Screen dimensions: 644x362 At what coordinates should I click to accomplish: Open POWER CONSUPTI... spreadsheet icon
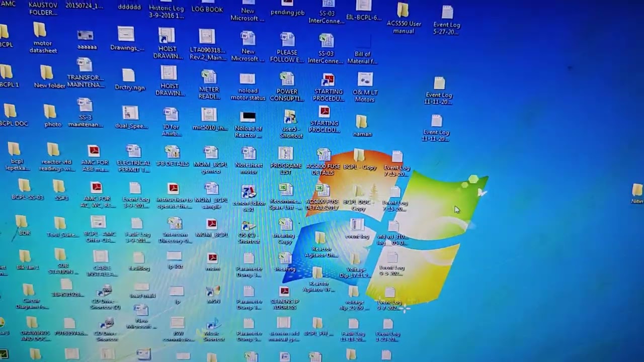(287, 87)
